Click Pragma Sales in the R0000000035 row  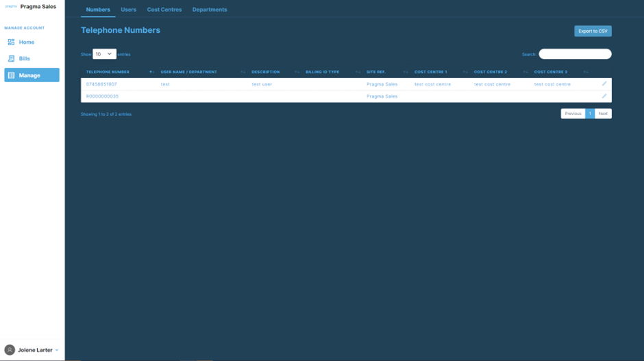point(382,97)
